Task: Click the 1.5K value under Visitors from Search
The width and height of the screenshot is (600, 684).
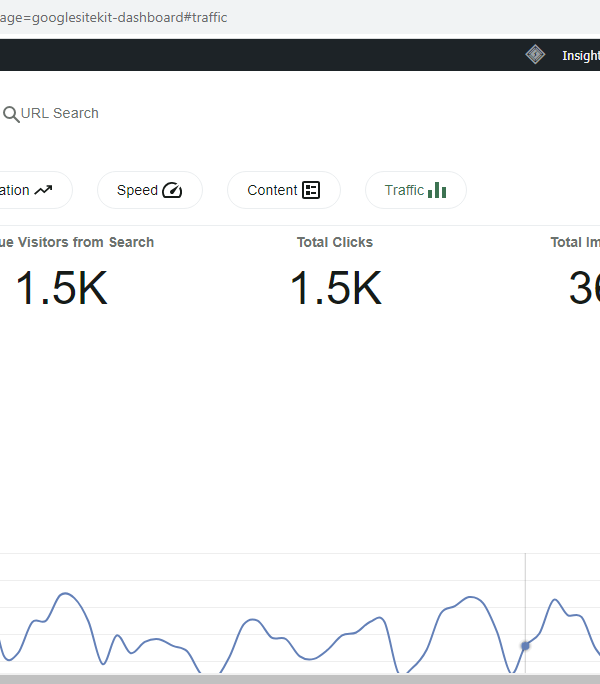Action: click(62, 288)
